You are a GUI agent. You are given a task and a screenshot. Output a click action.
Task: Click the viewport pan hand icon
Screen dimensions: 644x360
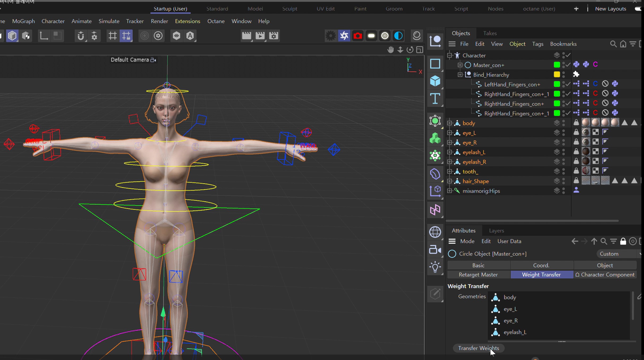[x=390, y=50]
